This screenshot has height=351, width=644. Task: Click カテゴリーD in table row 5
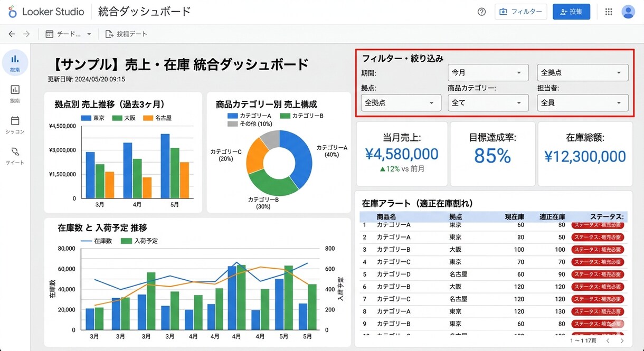[x=394, y=274]
